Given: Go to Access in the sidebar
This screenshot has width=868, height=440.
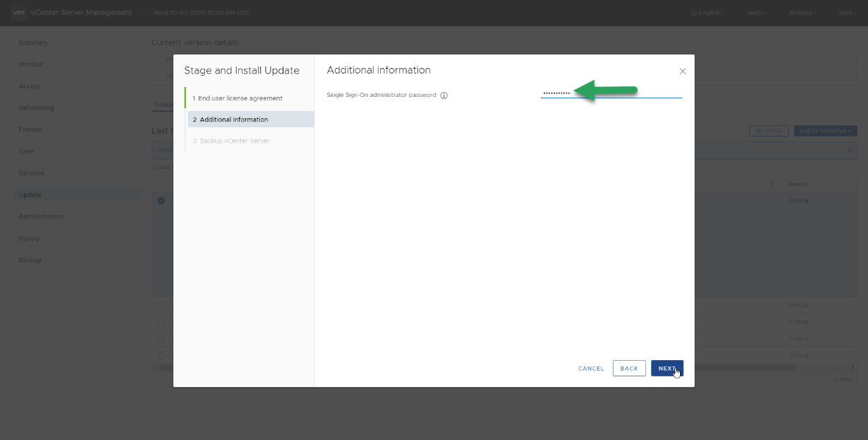Looking at the screenshot, I should tap(30, 86).
